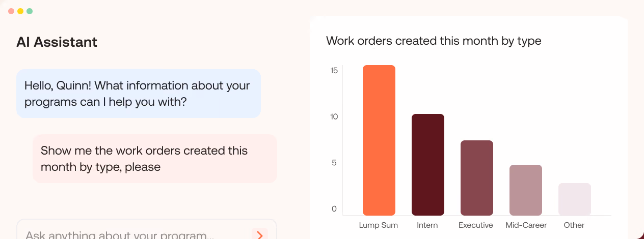This screenshot has width=644, height=239.
Task: Select the orange Lump Sum bar
Action: 379,140
